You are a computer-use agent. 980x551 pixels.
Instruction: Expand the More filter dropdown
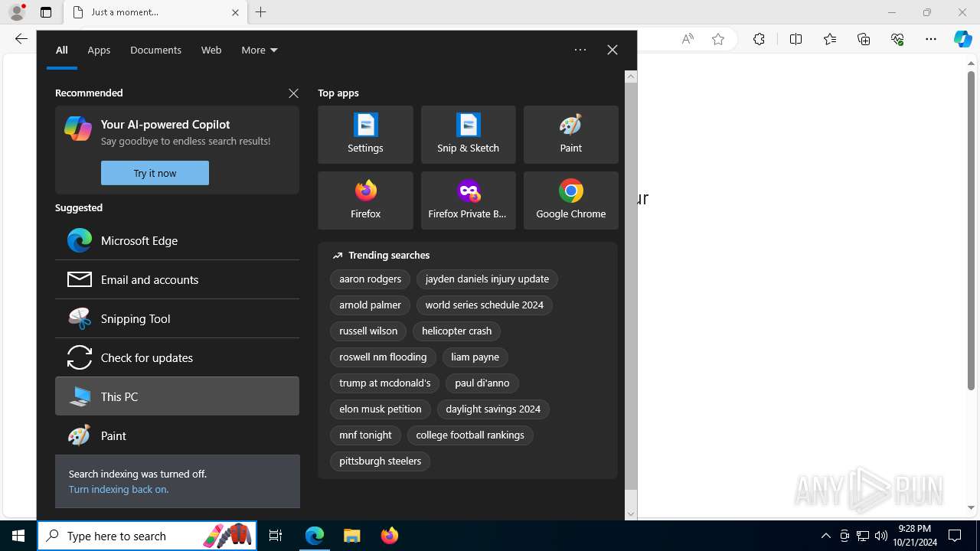pyautogui.click(x=259, y=50)
